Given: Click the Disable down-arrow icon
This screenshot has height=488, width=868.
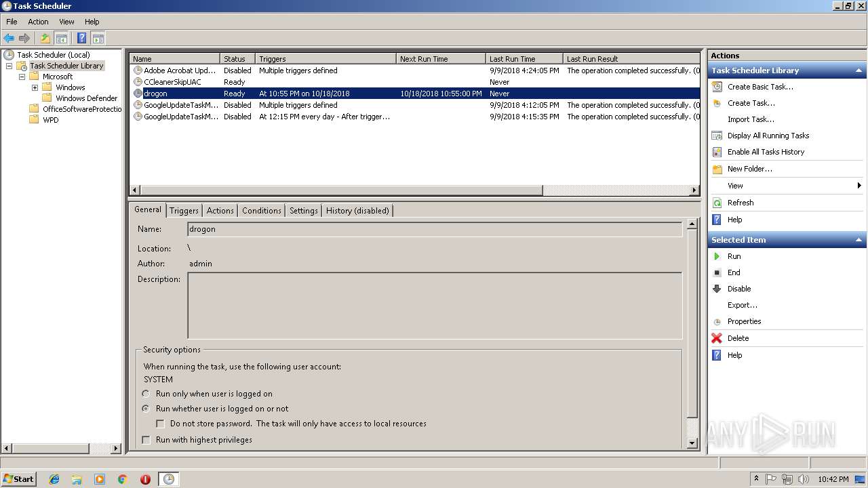Looking at the screenshot, I should [x=717, y=289].
